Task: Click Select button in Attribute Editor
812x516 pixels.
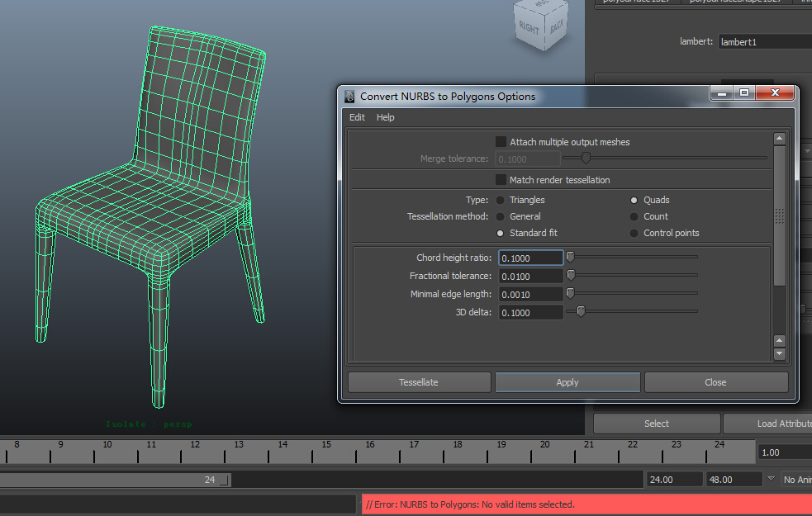Action: [x=657, y=424]
